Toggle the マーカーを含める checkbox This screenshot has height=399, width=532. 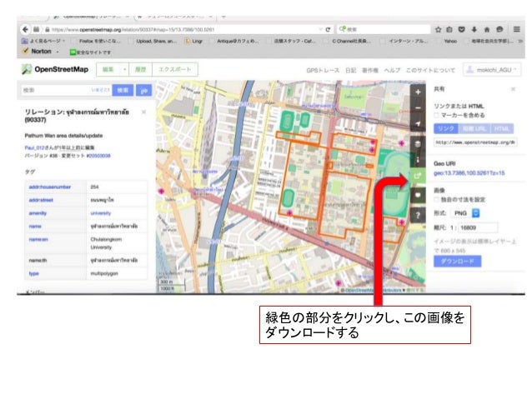tap(437, 115)
